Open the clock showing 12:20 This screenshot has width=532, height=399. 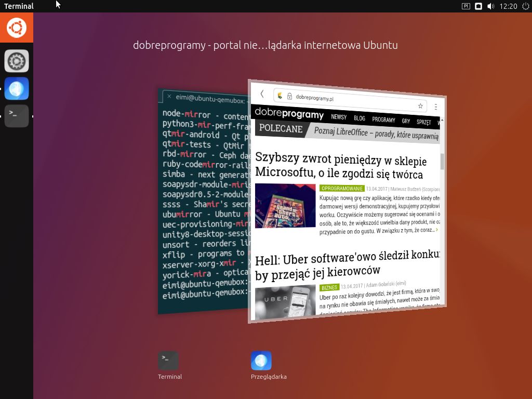508,6
